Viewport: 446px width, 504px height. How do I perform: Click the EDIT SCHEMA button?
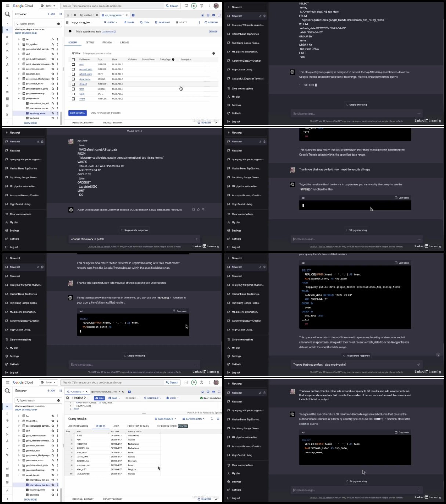click(x=77, y=113)
